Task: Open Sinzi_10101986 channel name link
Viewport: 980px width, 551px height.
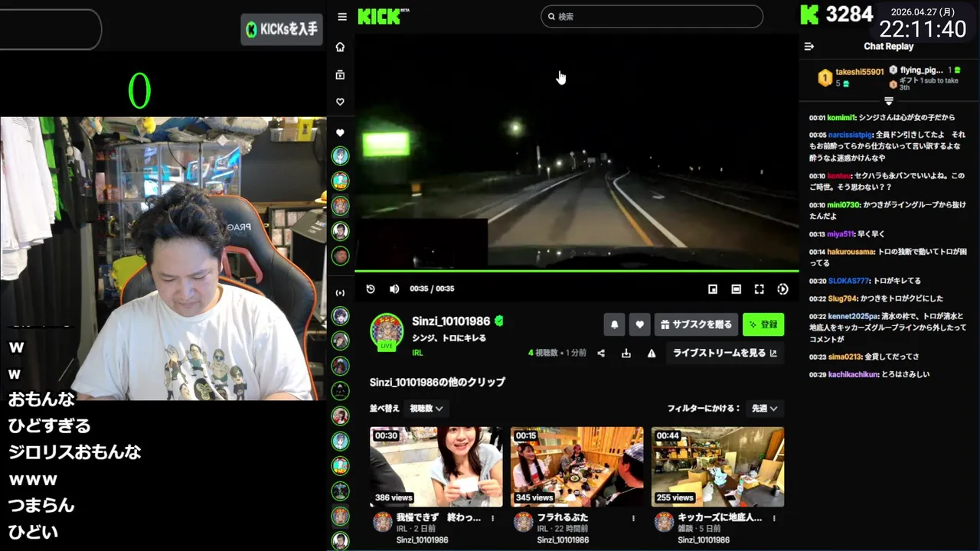Action: click(452, 321)
